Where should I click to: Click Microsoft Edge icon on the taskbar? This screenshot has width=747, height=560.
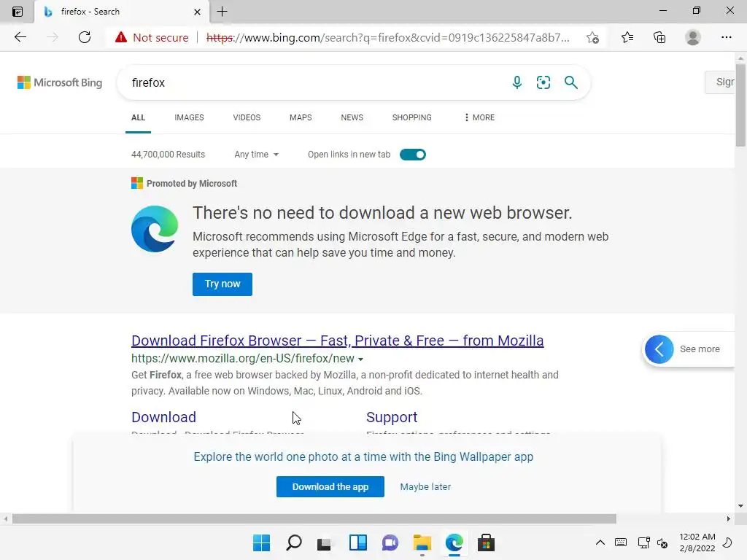[454, 542]
